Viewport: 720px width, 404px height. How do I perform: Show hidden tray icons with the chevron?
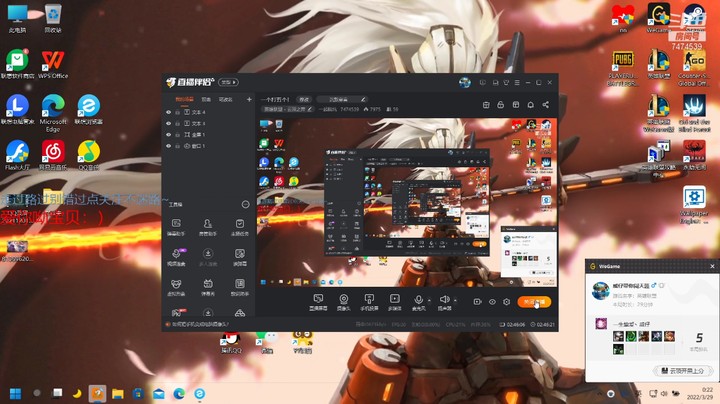click(x=599, y=393)
